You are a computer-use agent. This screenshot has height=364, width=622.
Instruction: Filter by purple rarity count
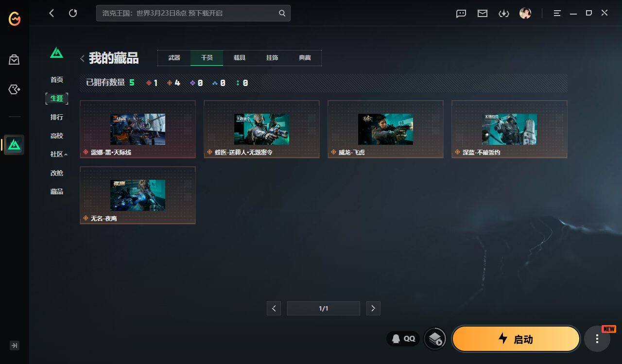196,83
